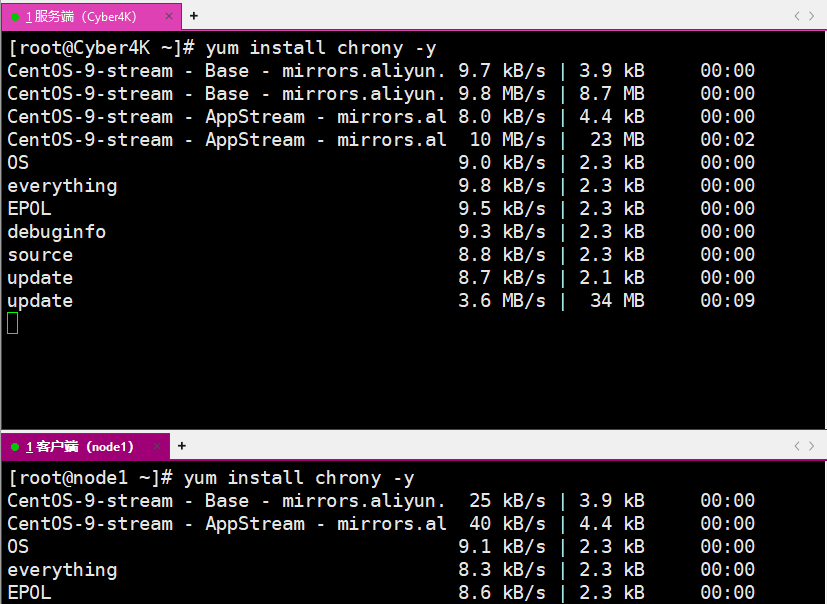Click the green cursor in Cyber4K terminal

coord(13,323)
